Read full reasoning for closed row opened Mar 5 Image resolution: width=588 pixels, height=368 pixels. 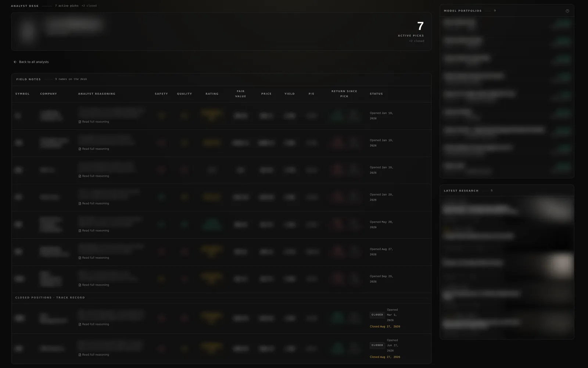pyautogui.click(x=94, y=325)
